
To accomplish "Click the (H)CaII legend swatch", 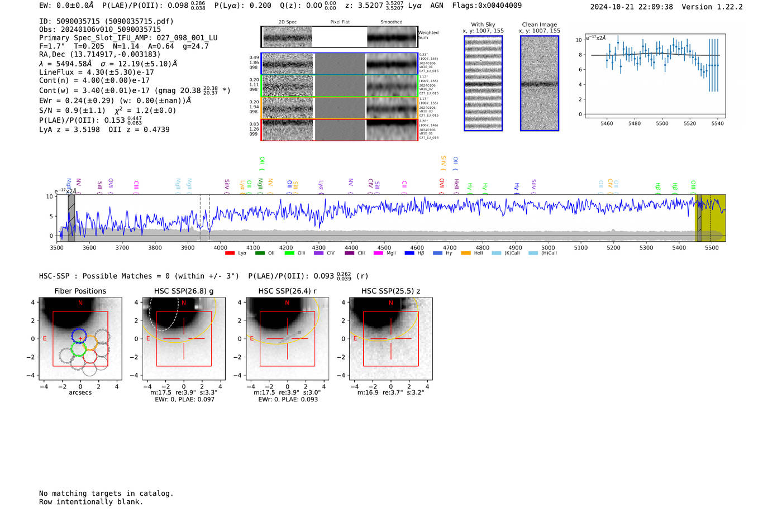I will point(533,253).
